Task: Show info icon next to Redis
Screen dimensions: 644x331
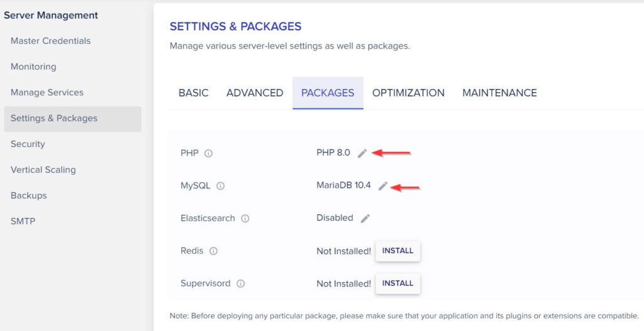Action: pos(213,251)
